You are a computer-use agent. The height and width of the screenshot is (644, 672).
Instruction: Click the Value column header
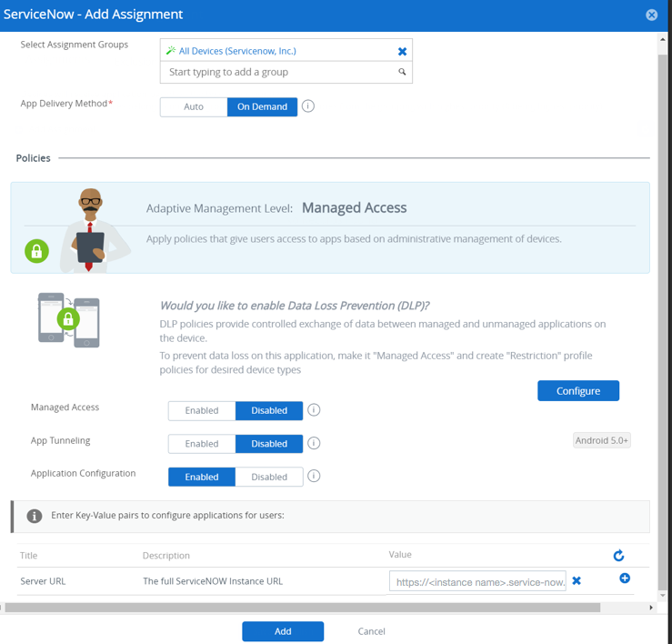[x=400, y=554]
